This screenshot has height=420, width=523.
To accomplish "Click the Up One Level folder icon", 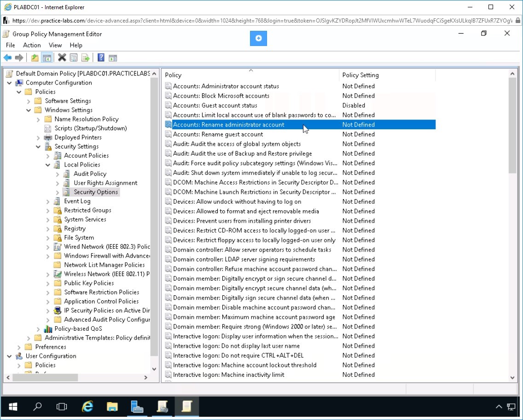I will (x=35, y=58).
